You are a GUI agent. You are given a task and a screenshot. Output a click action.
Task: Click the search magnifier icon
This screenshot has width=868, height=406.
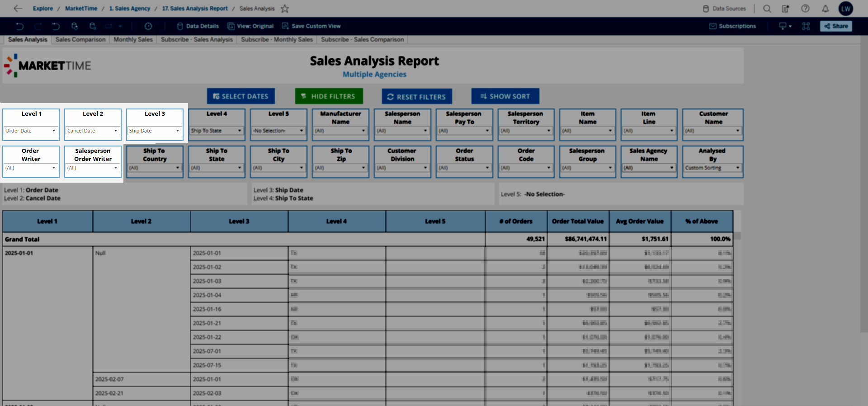pyautogui.click(x=767, y=9)
